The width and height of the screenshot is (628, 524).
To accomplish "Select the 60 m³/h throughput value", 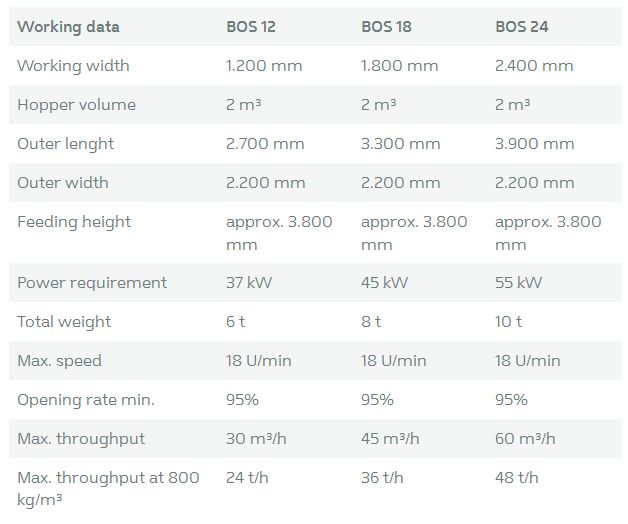I will pyautogui.click(x=525, y=439).
